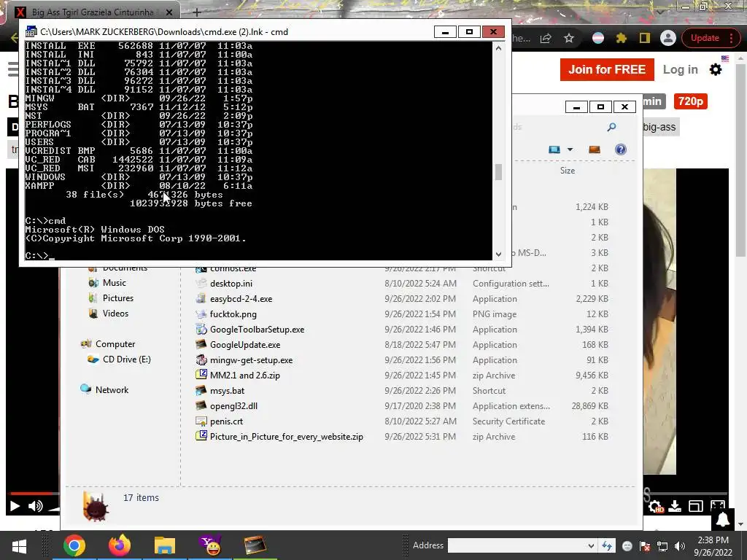This screenshot has height=560, width=747.
Task: Open Explorer help question mark icon
Action: coord(620,149)
